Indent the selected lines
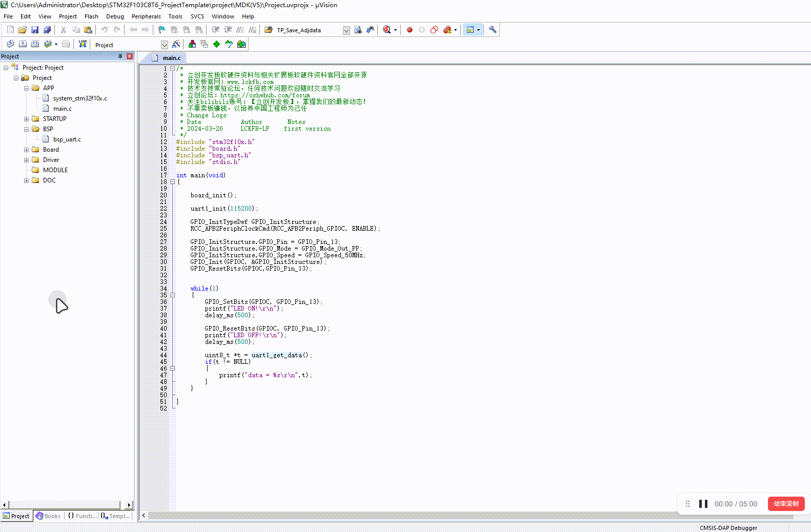The height and width of the screenshot is (532, 811). (215, 30)
